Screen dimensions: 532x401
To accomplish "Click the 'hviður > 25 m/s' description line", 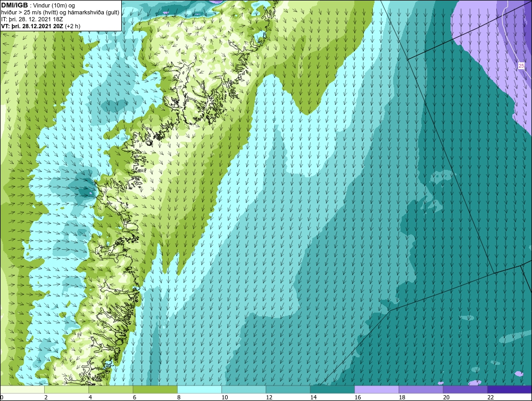I will [60, 12].
